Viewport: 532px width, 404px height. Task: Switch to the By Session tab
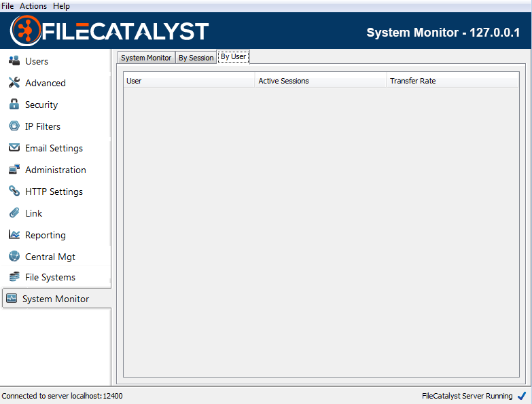[196, 58]
